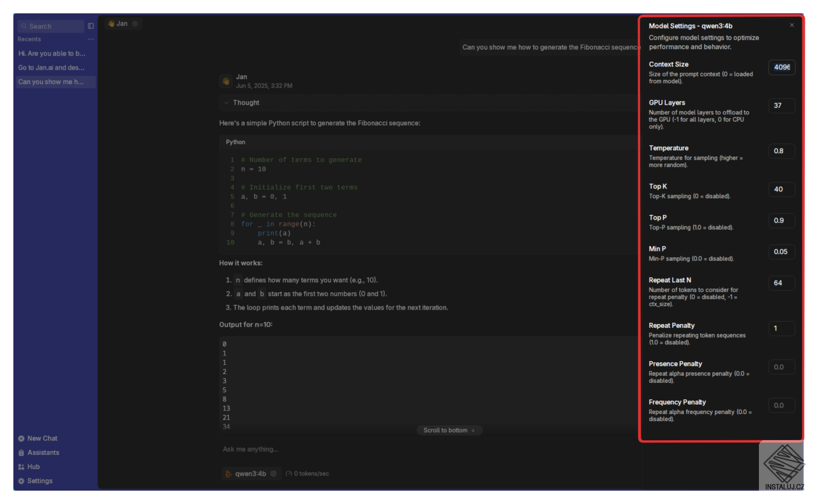This screenshot has width=817, height=504.
Task: Toggle the sidebar collapse icon
Action: pyautogui.click(x=91, y=26)
